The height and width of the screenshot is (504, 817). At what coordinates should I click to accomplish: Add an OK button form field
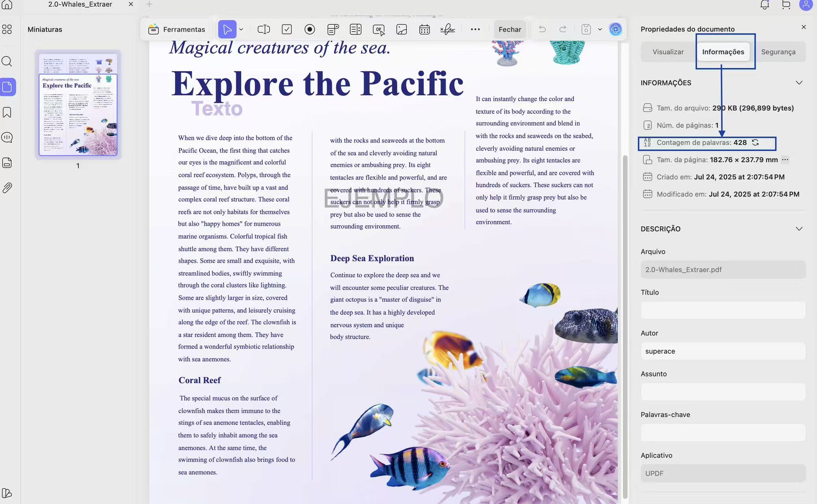(x=378, y=30)
